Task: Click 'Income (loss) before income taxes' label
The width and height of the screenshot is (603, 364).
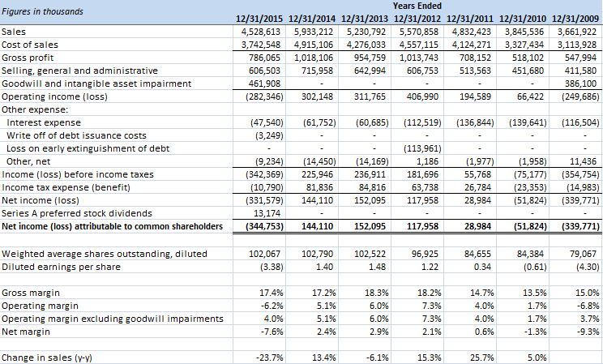Action: click(x=78, y=174)
